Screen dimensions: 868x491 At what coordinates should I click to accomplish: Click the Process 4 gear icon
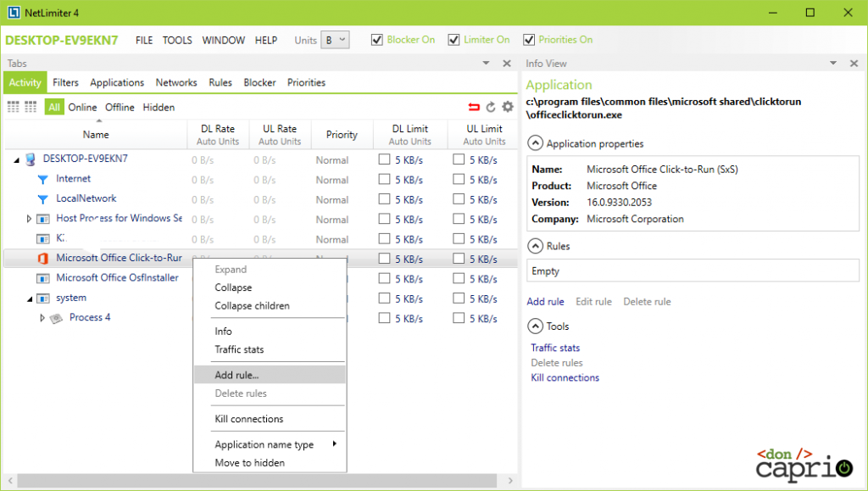pyautogui.click(x=56, y=318)
